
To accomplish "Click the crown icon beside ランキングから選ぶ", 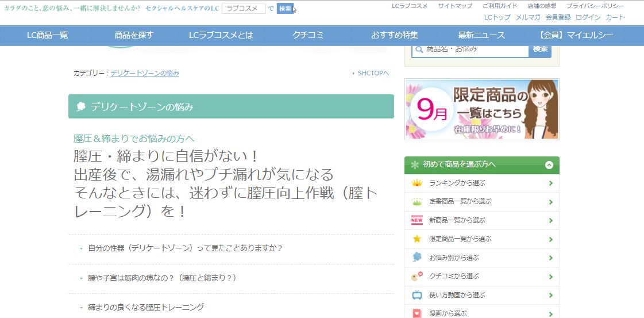I will pyautogui.click(x=417, y=183).
